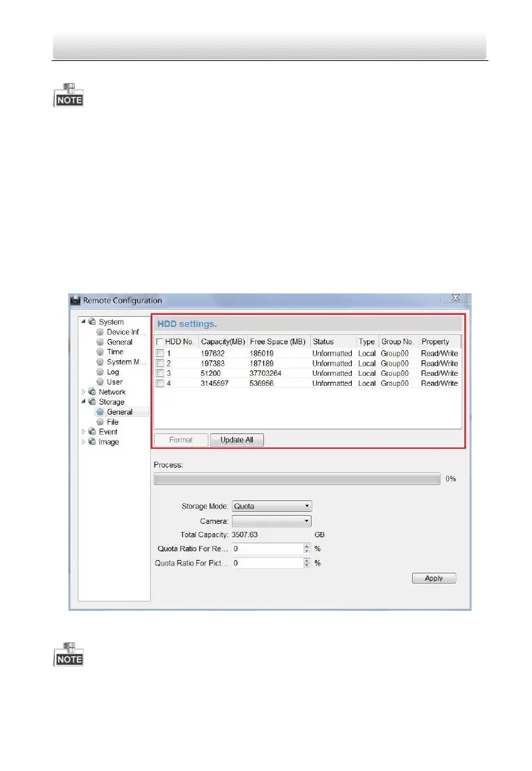The image size is (532, 771).
Task: Increase Quota Ratio For Picture with stepper
Action: (307, 560)
